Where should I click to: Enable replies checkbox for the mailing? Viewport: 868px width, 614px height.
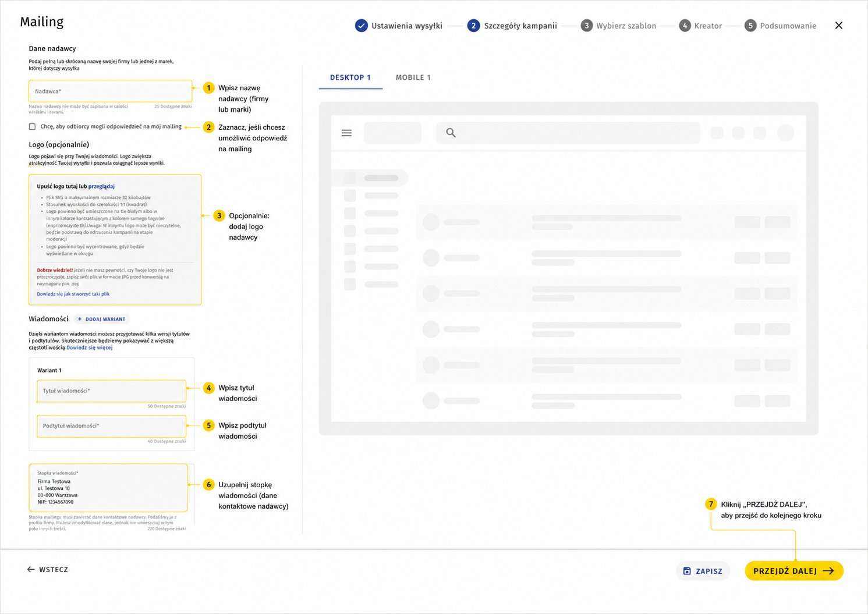coord(32,127)
